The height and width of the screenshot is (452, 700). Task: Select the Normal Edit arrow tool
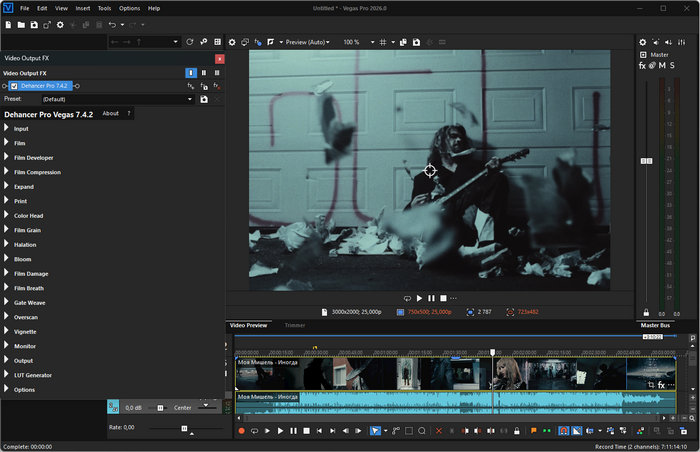point(375,431)
